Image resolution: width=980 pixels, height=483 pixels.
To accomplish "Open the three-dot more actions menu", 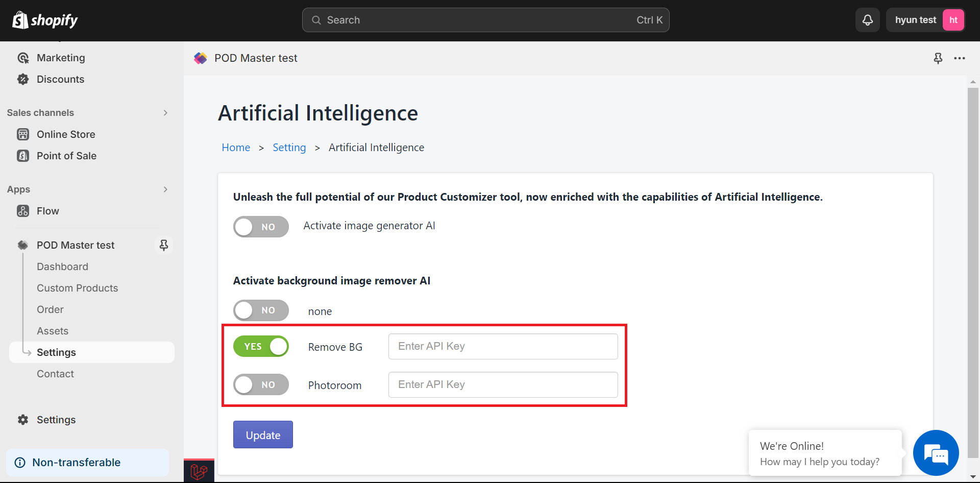I will [960, 58].
